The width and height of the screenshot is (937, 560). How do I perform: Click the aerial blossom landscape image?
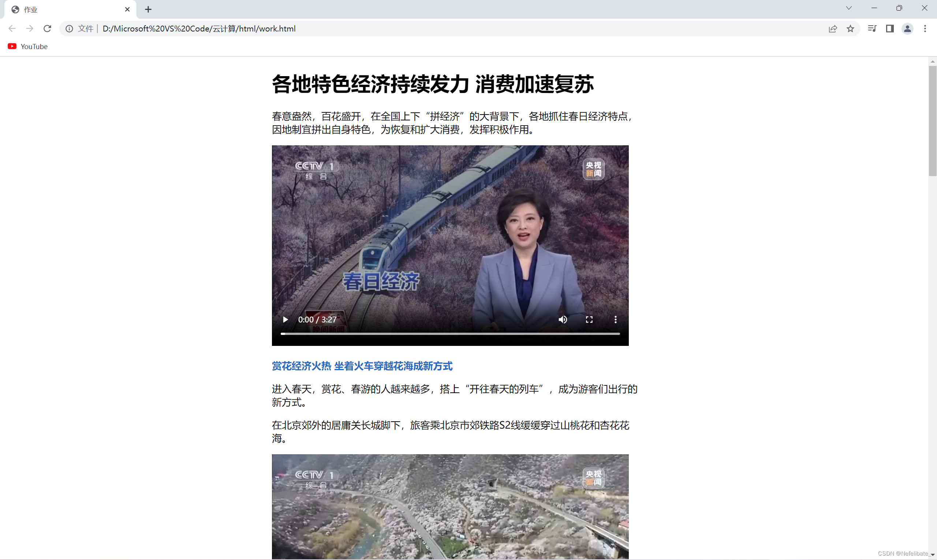click(x=450, y=507)
